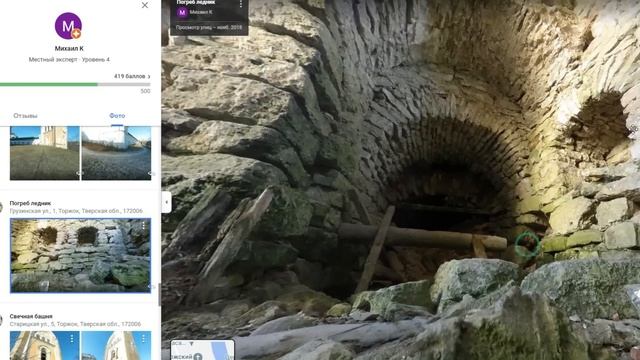Open the top-right photo thumbnail with white building

point(116,153)
